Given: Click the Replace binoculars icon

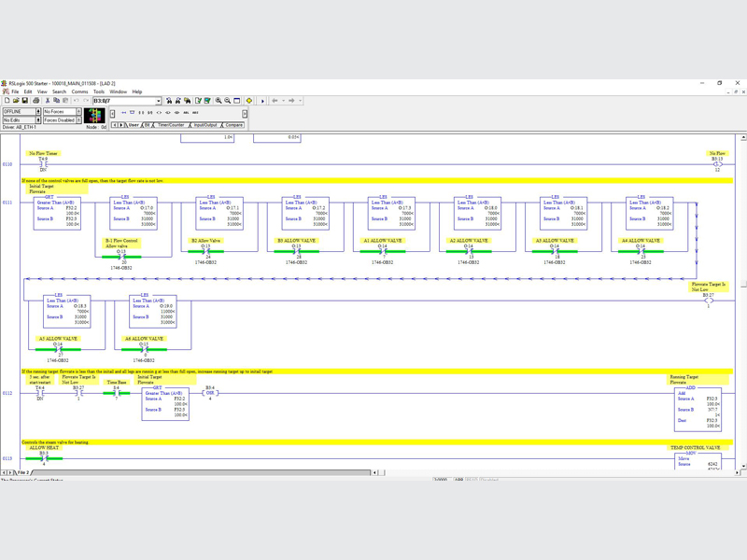Looking at the screenshot, I should tap(188, 101).
